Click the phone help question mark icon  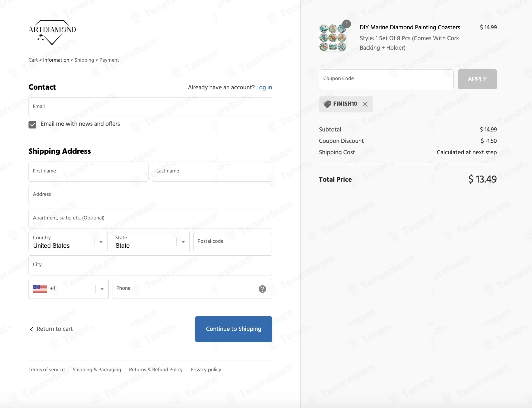click(x=262, y=289)
